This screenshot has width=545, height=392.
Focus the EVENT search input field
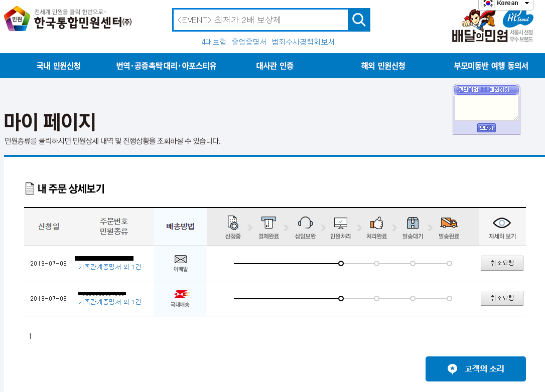(260, 20)
